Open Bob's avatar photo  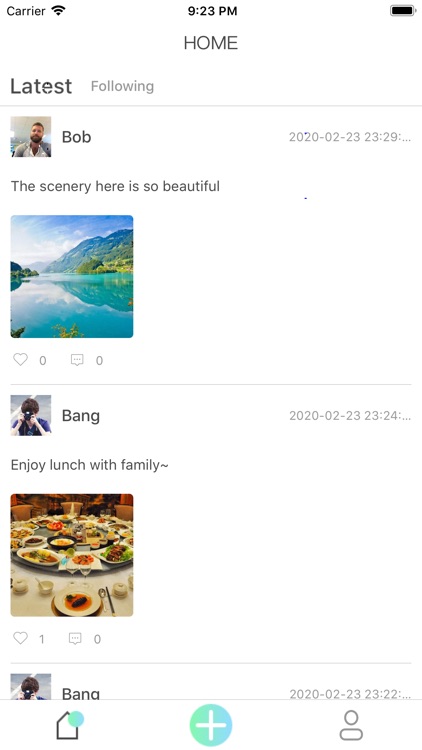(31, 137)
